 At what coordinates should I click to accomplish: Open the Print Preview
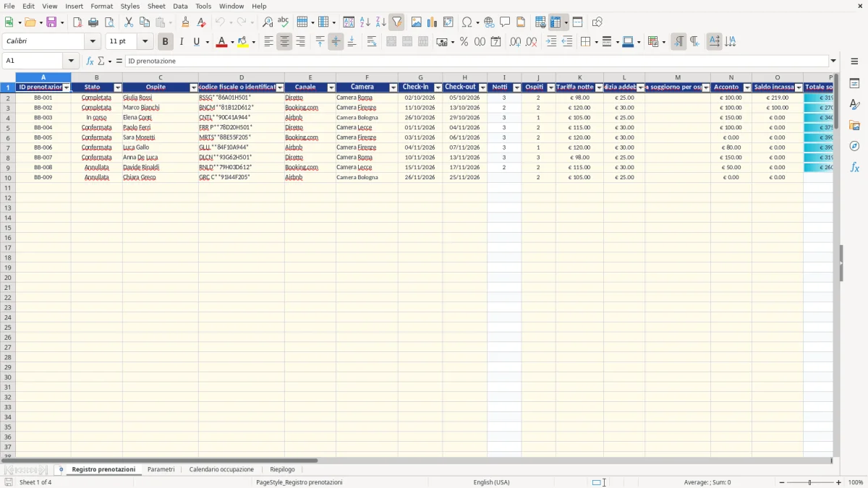click(x=109, y=22)
